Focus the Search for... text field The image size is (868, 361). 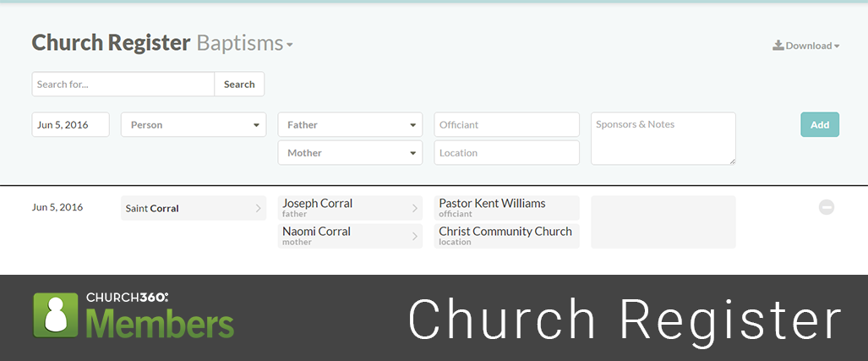tap(123, 85)
